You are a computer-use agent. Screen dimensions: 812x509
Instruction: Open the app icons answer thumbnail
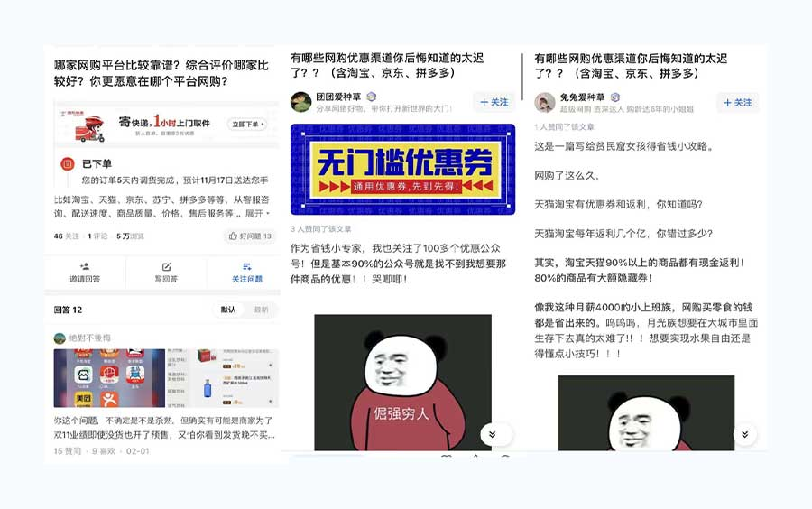pyautogui.click(x=109, y=378)
